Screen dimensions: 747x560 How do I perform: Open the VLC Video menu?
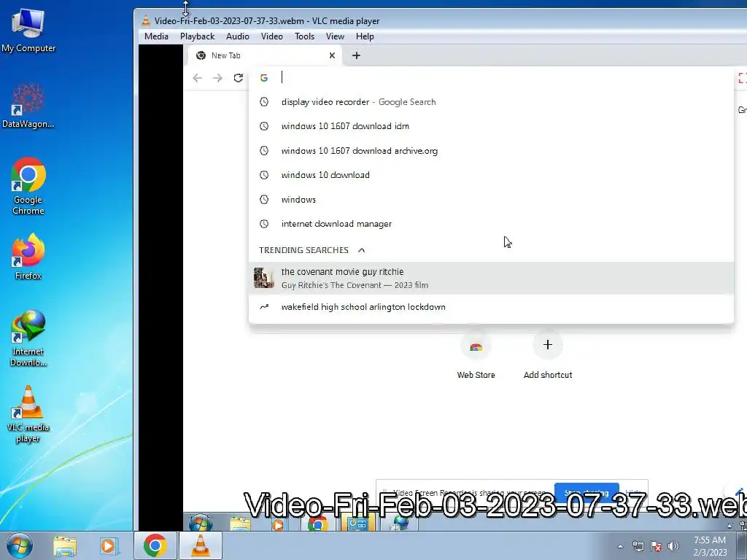click(x=271, y=36)
